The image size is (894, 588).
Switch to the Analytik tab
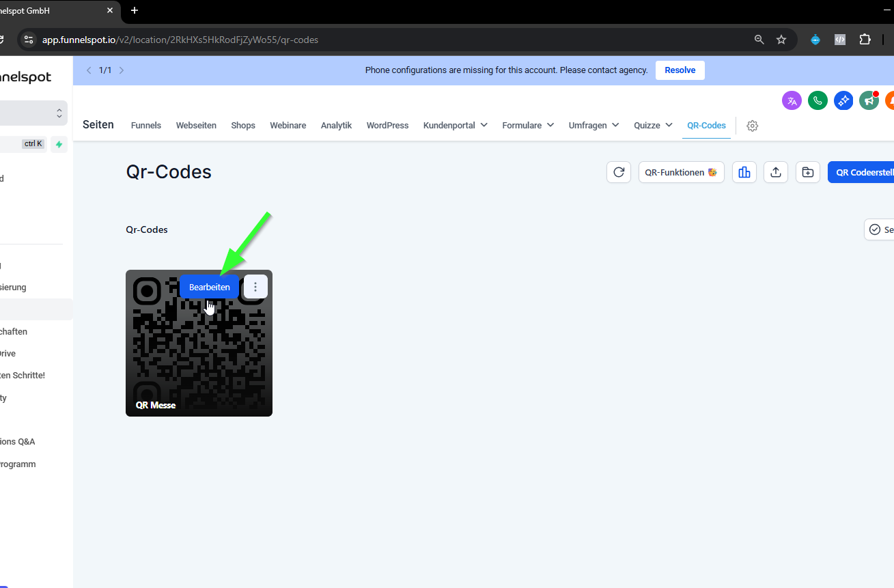click(336, 126)
